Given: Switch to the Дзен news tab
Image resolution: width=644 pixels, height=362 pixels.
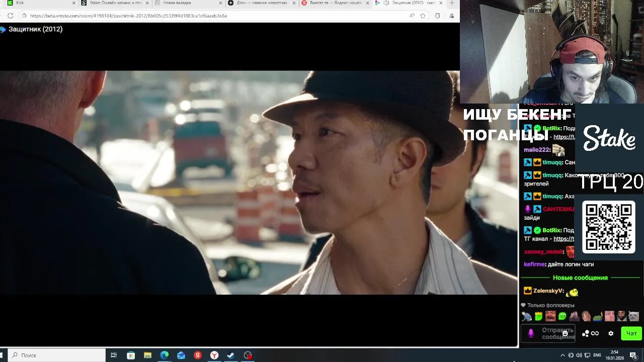Looking at the screenshot, I should pos(262,3).
